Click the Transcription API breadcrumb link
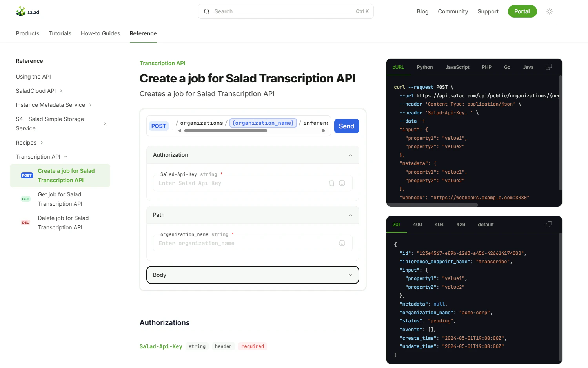 [162, 63]
